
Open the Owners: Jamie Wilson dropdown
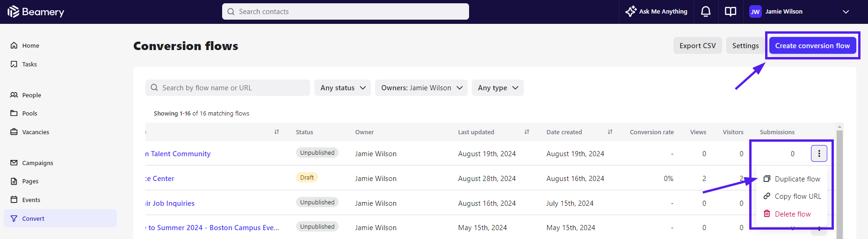point(421,88)
